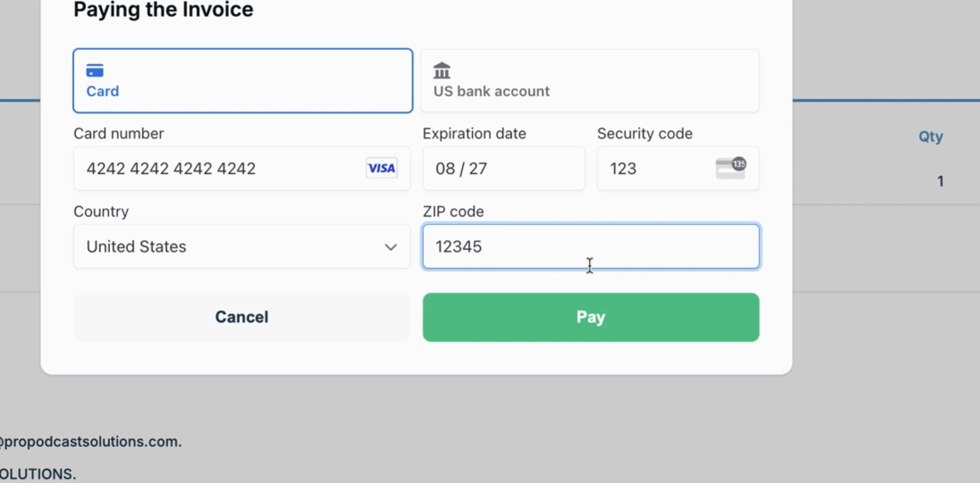This screenshot has width=980, height=483.
Task: Click the Security code field
Action: pos(678,169)
